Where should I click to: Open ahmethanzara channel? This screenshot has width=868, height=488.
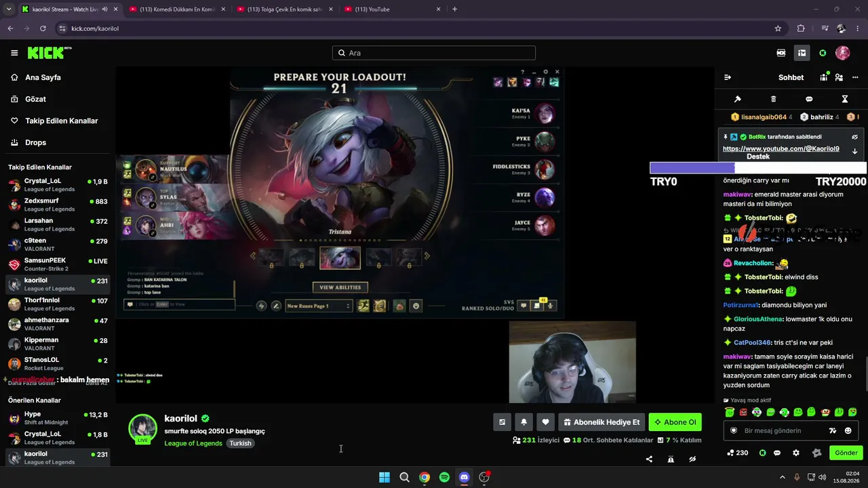58,323
